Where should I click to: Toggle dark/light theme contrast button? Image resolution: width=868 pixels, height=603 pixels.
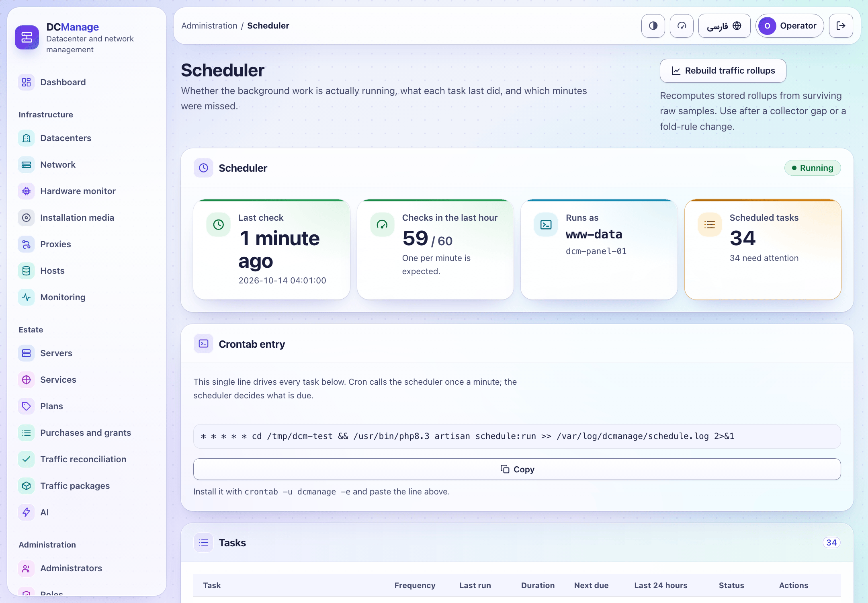coord(653,26)
